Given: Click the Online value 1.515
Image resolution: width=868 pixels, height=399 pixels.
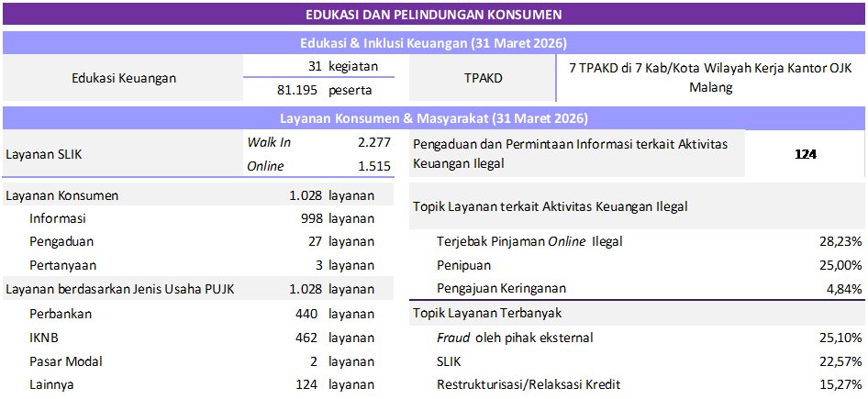Looking at the screenshot, I should pyautogui.click(x=374, y=166).
